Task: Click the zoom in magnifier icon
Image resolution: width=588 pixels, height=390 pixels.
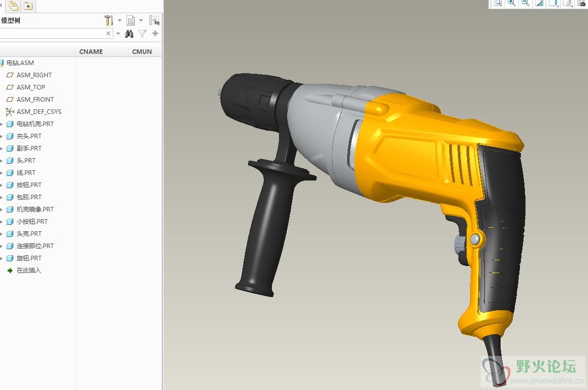Action: click(512, 3)
